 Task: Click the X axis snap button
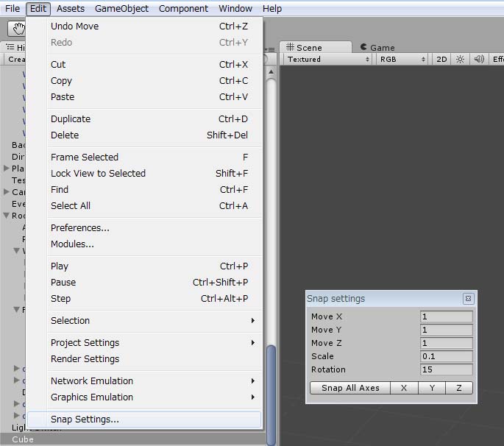point(404,388)
